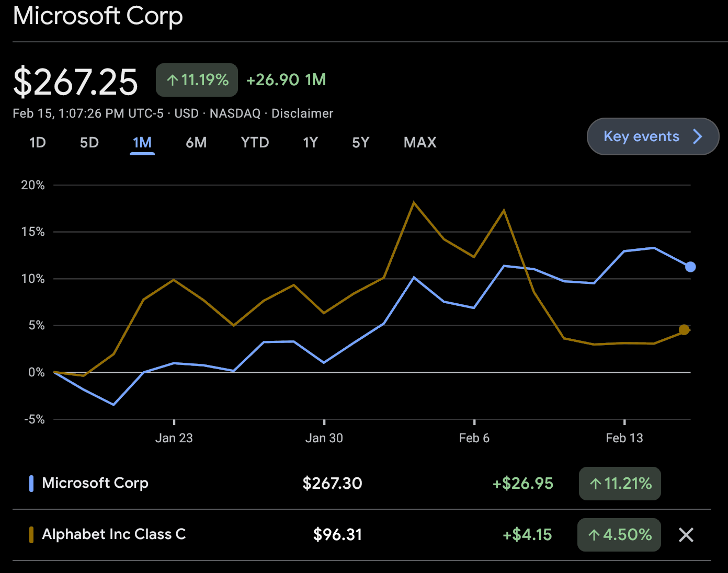Click Microsoft's blue legend color bar
Viewport: 728px width, 573px height.
pyautogui.click(x=31, y=484)
